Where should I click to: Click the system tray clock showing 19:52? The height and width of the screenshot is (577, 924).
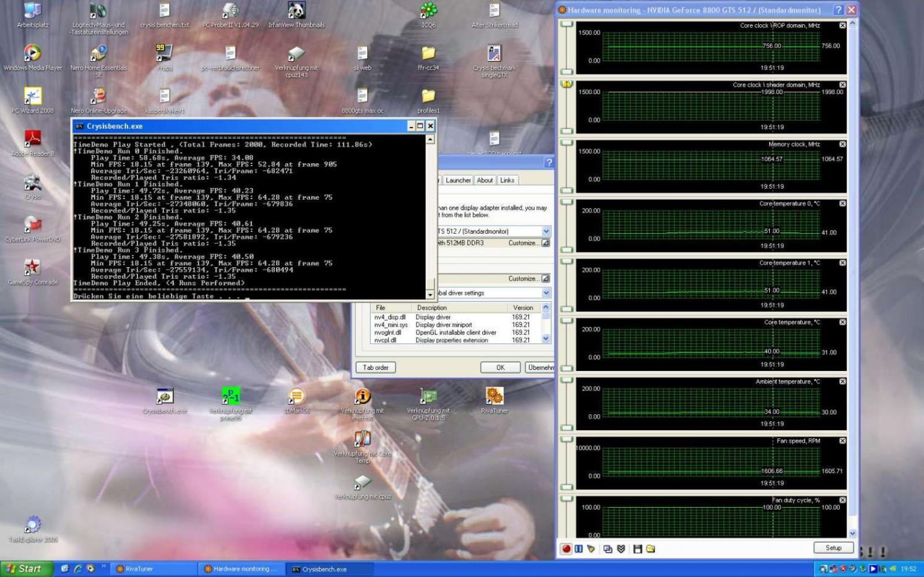pos(908,569)
